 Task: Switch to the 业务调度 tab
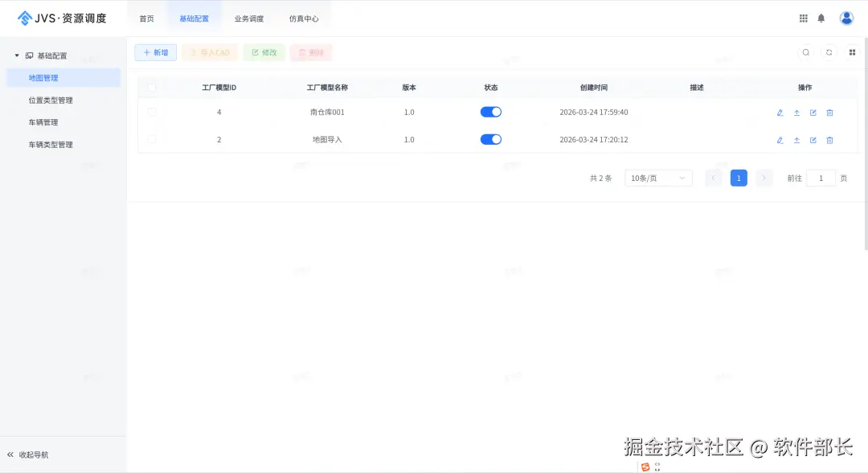click(249, 17)
